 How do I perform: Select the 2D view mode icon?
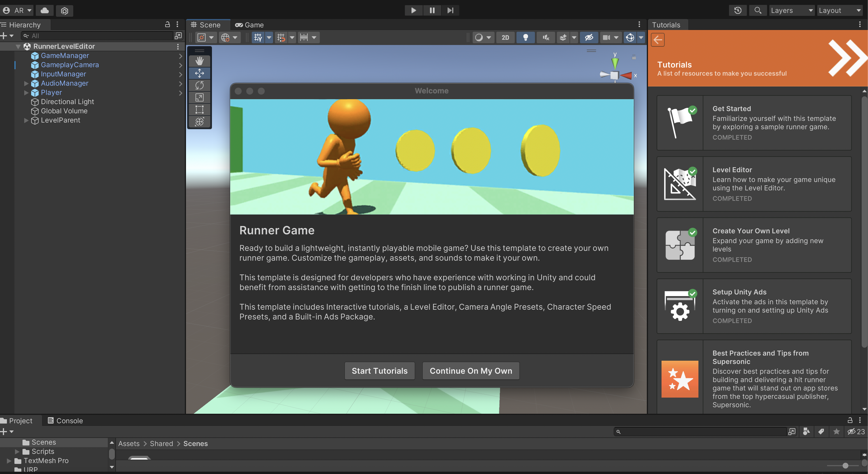pos(506,37)
